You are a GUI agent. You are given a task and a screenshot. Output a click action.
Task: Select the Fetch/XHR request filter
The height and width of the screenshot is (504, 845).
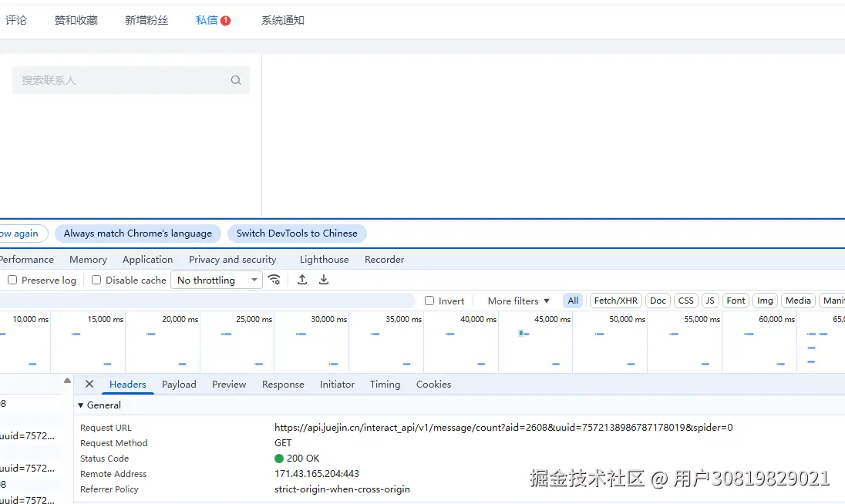(x=615, y=301)
